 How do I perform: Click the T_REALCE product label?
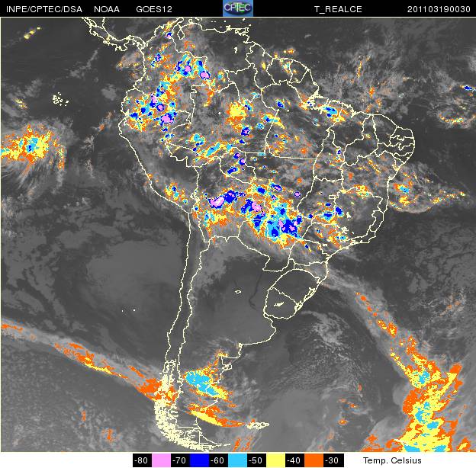(338, 9)
